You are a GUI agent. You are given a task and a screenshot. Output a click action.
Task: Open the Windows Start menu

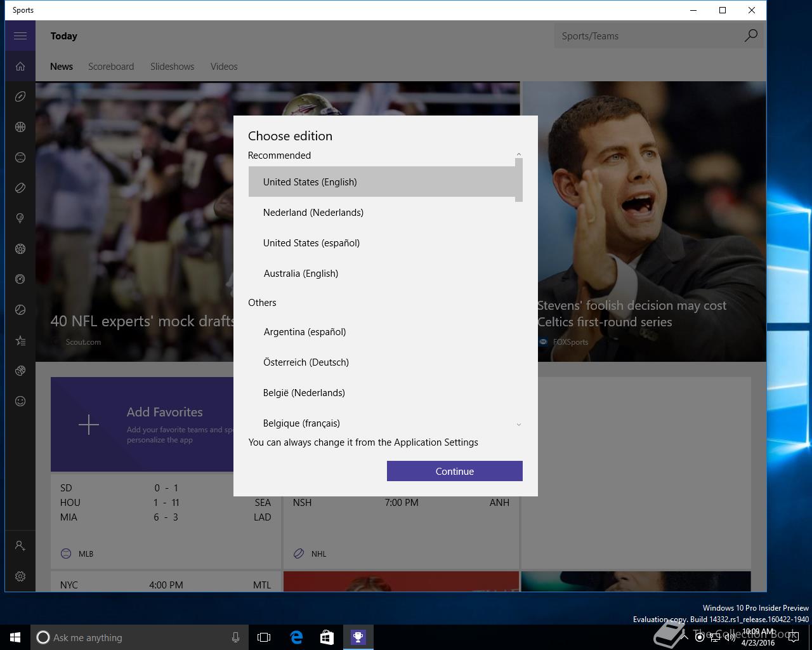15,637
